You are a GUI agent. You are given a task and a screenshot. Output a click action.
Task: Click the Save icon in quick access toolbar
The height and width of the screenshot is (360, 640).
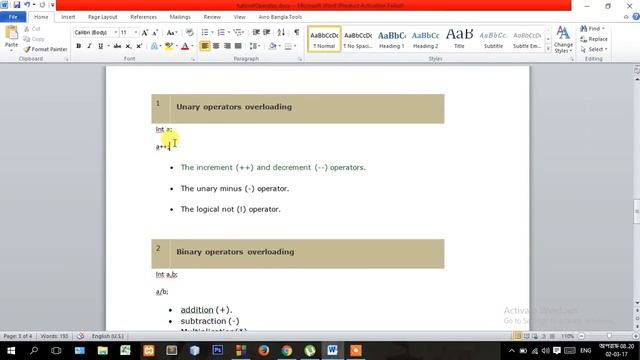(17, 5)
